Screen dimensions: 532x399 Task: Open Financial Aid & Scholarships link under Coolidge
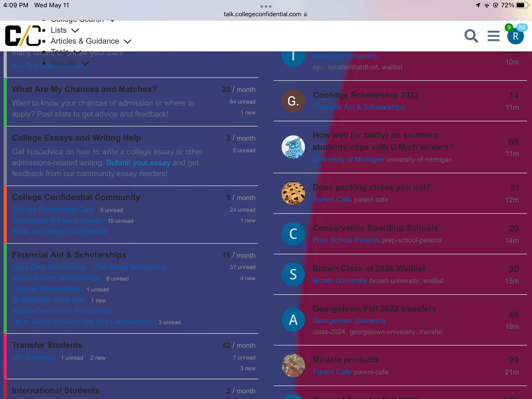(359, 107)
